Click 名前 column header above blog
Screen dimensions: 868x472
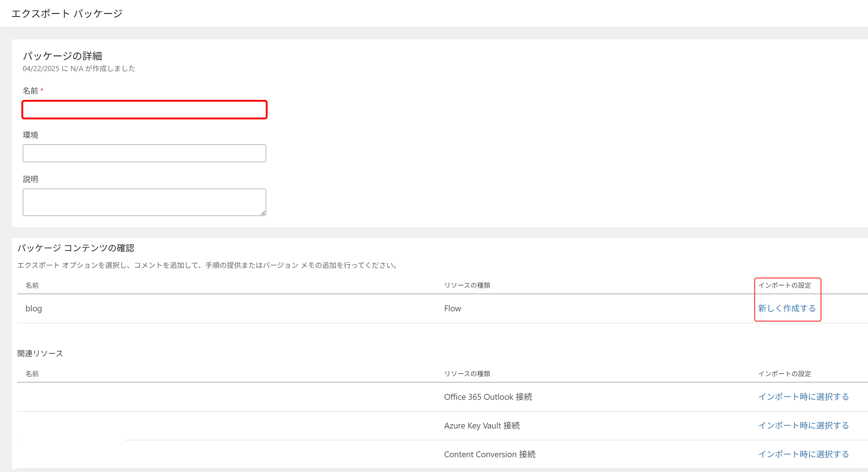click(x=32, y=285)
